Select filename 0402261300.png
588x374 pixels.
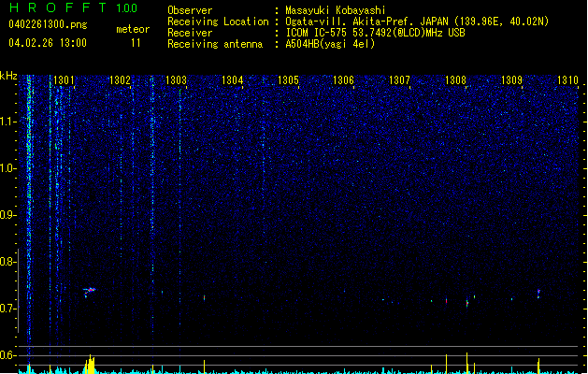[48, 24]
